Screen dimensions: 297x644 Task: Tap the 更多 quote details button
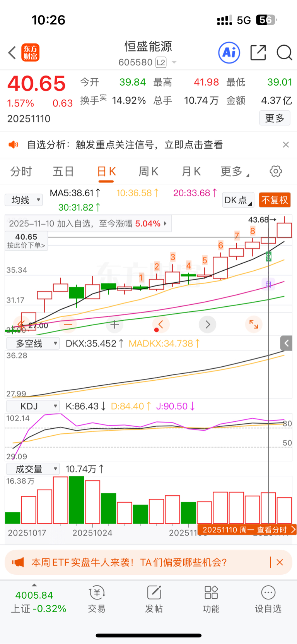(275, 118)
